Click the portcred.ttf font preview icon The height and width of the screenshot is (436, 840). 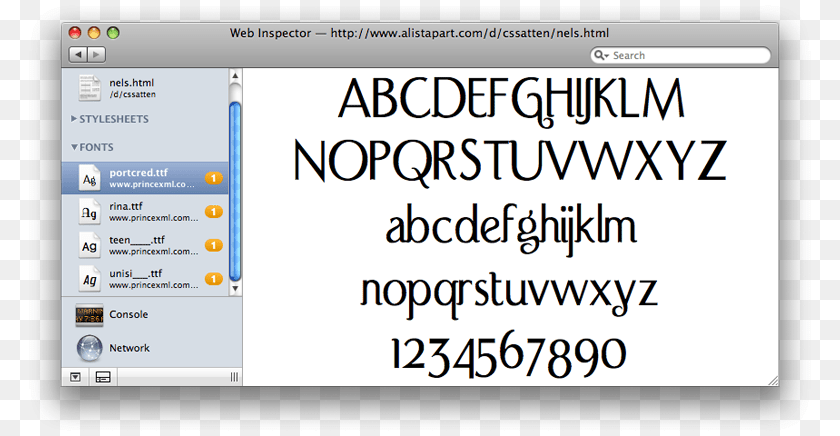89,178
